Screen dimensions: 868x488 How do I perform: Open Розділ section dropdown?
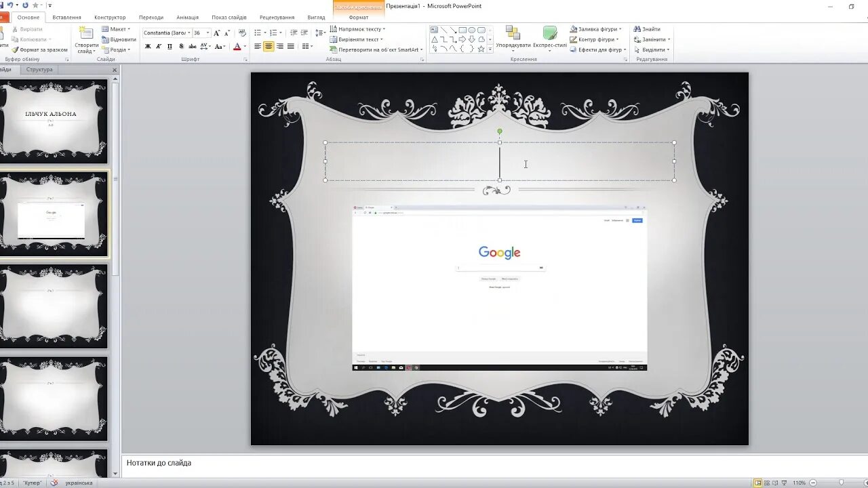117,49
